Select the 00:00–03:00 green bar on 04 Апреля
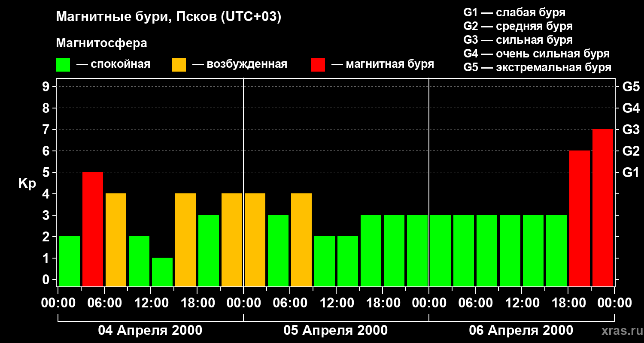644x343 pixels. (x=70, y=261)
